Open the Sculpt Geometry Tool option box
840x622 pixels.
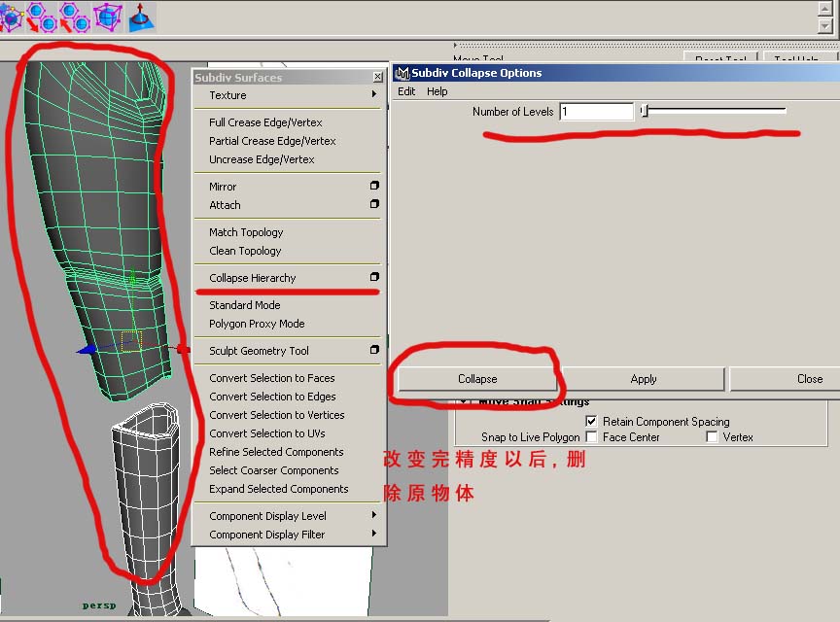point(374,350)
